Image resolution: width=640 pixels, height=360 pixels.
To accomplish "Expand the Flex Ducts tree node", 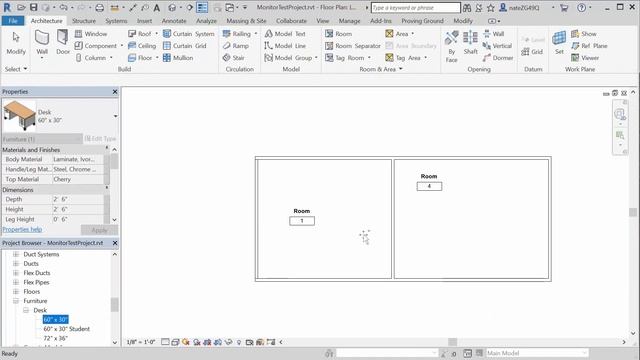I will point(16,273).
